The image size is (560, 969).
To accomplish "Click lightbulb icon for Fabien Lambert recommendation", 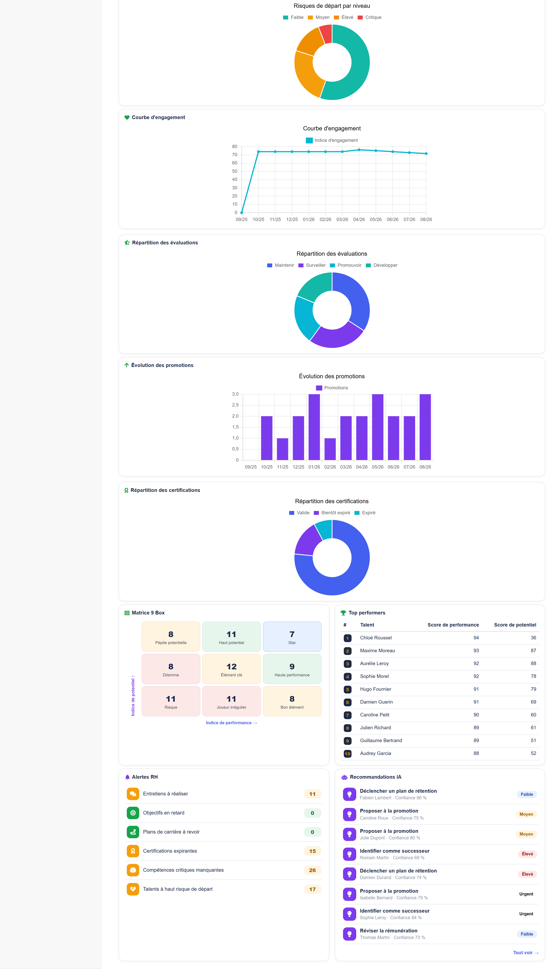I will (349, 794).
